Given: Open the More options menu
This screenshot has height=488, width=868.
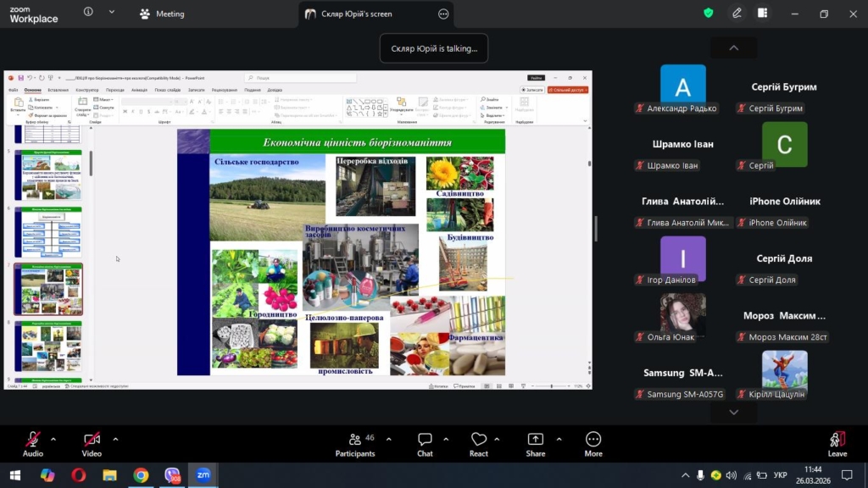Looking at the screenshot, I should (593, 443).
